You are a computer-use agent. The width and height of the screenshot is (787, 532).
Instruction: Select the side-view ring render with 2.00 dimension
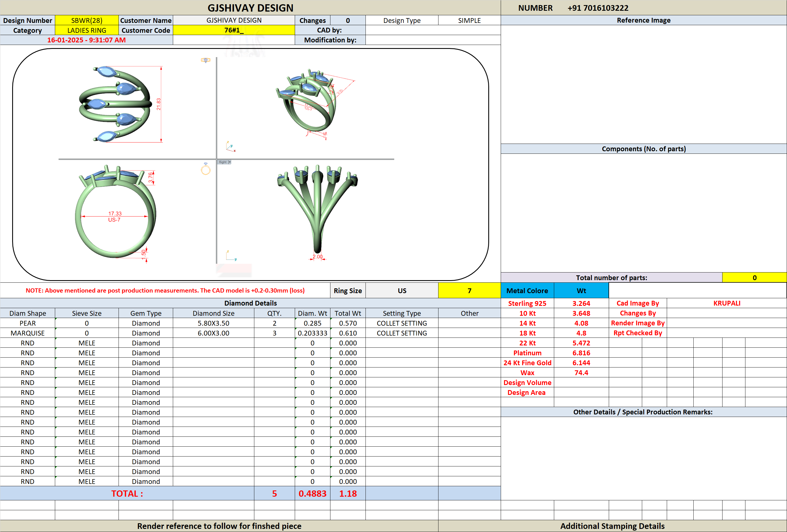pyautogui.click(x=317, y=213)
